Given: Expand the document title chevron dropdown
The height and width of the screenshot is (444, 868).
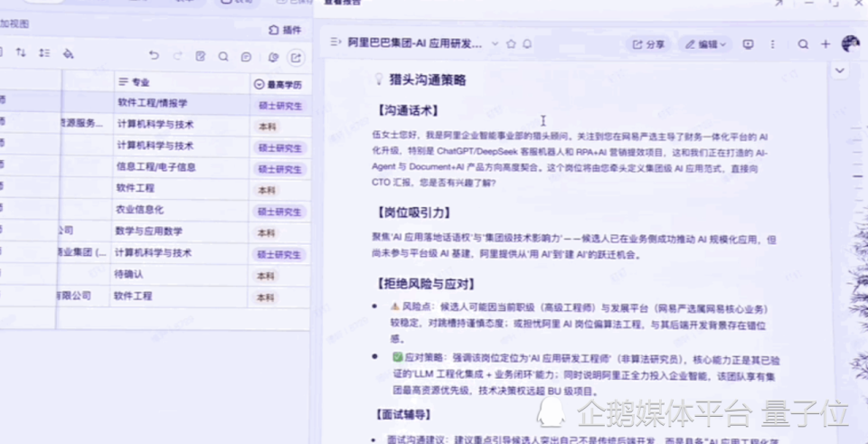Looking at the screenshot, I should pos(495,43).
